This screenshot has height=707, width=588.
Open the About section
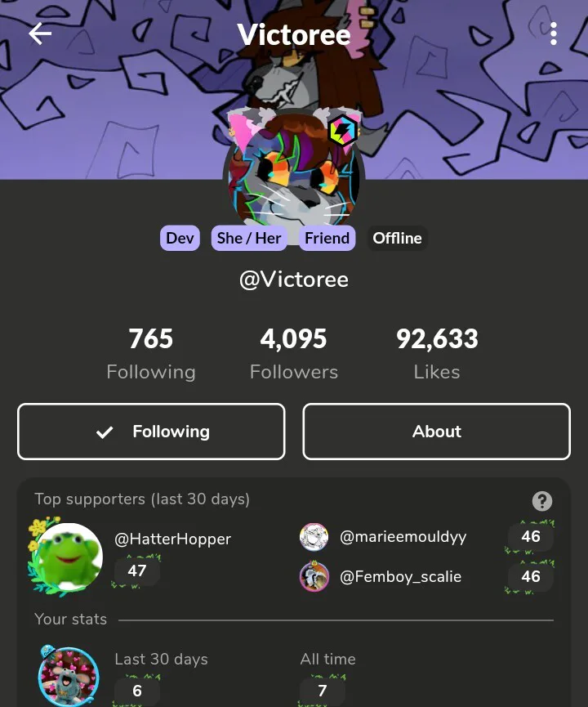pyautogui.click(x=437, y=432)
